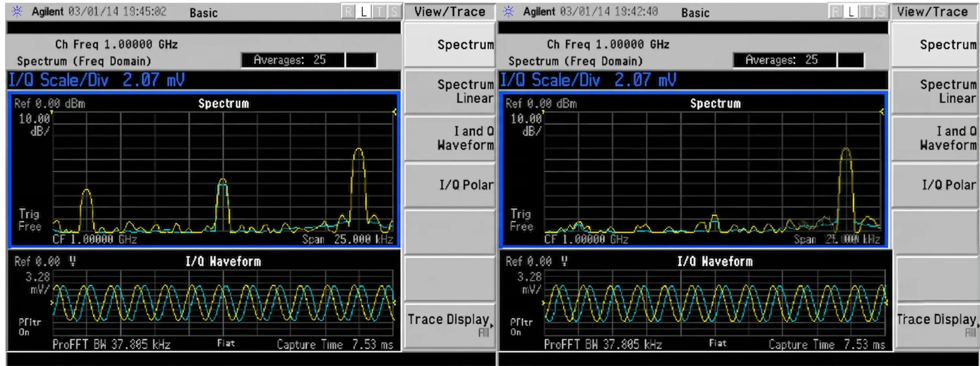The image size is (980, 366).
Task: Click PFltr On indicator on right screen
Action: pos(521,327)
